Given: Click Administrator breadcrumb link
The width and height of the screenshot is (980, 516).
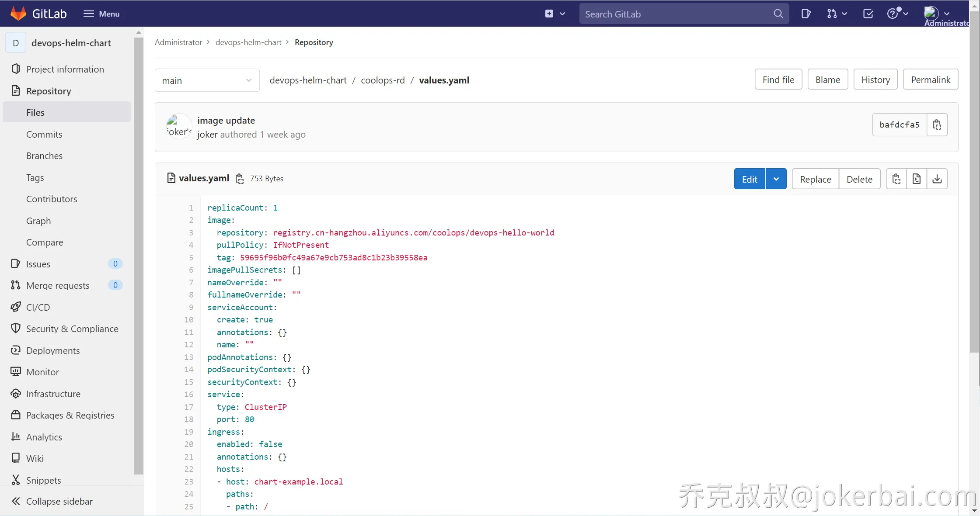Looking at the screenshot, I should [178, 42].
